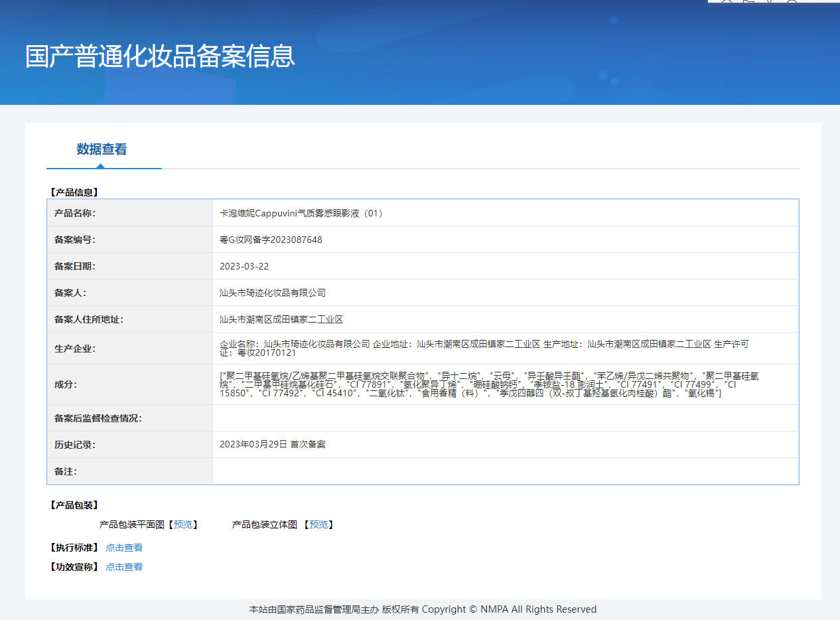
Task: Click the 备案后监督检查情况 row label
Action: (98, 418)
